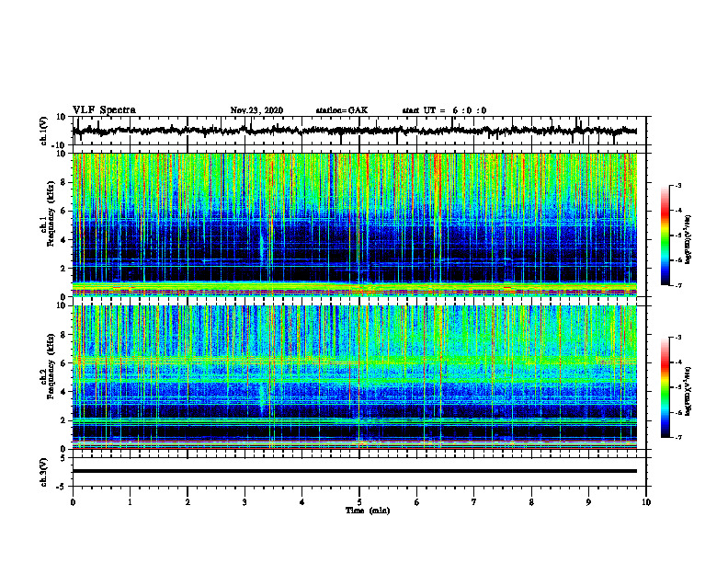This screenshot has height=563, width=728.
Task: Click the 'ch.3(V)' axis label
Action: coord(44,472)
